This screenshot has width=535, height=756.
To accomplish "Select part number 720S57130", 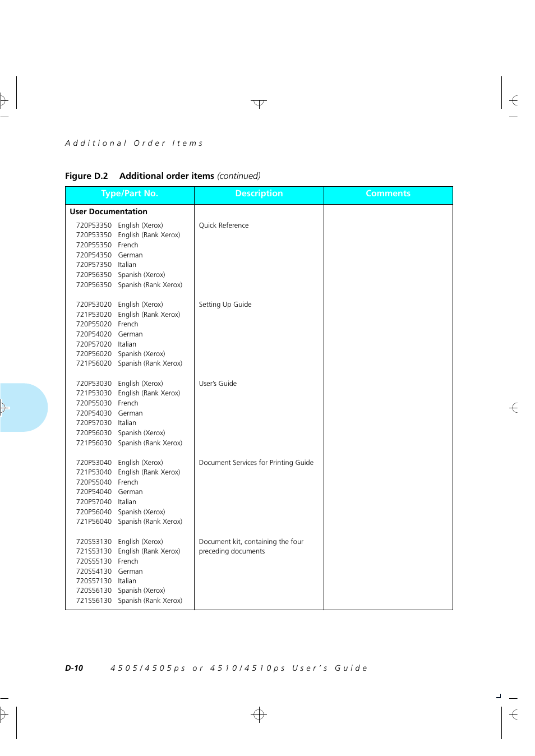I will (x=94, y=581).
